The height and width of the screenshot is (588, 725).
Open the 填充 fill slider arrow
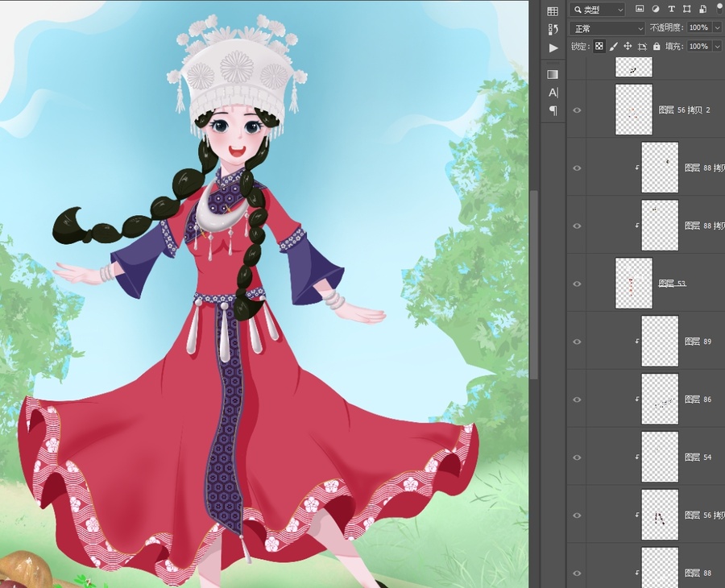[718, 46]
